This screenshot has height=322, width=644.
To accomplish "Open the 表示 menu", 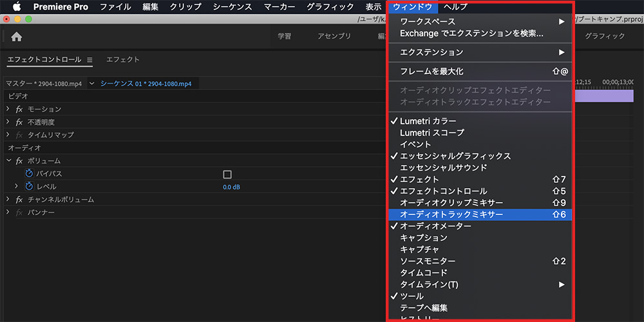I will click(374, 6).
